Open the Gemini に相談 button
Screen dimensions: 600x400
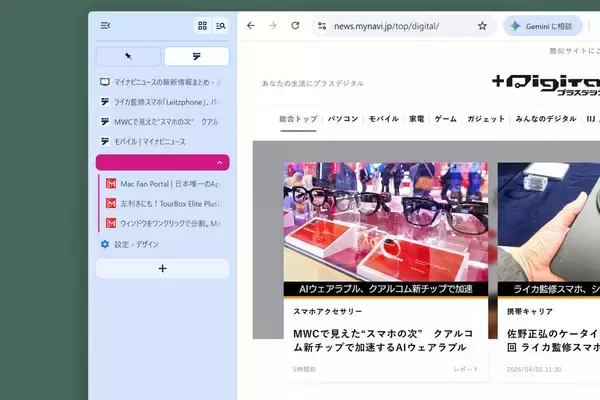pyautogui.click(x=543, y=26)
